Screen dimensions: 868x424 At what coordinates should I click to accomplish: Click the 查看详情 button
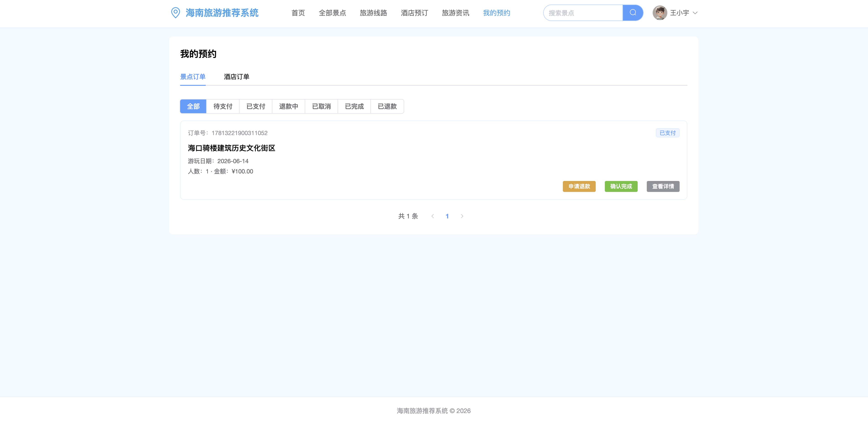[663, 186]
